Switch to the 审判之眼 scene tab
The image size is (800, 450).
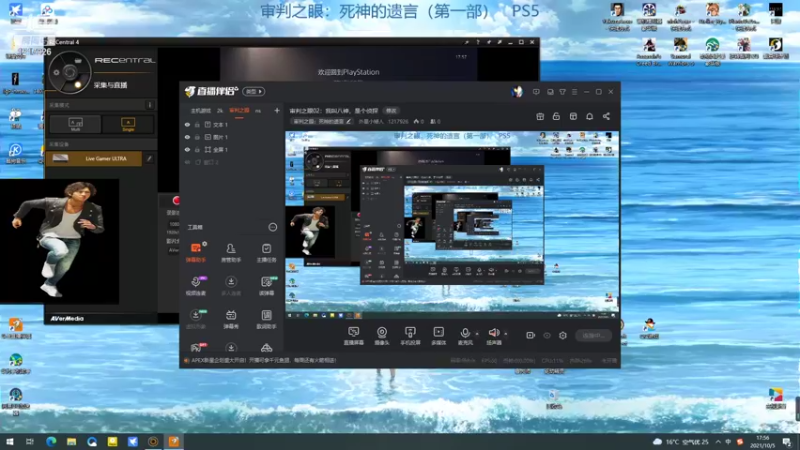(x=239, y=111)
